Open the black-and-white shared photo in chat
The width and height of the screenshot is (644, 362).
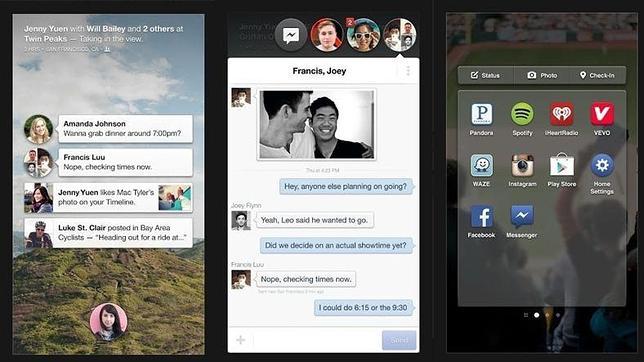(x=316, y=125)
